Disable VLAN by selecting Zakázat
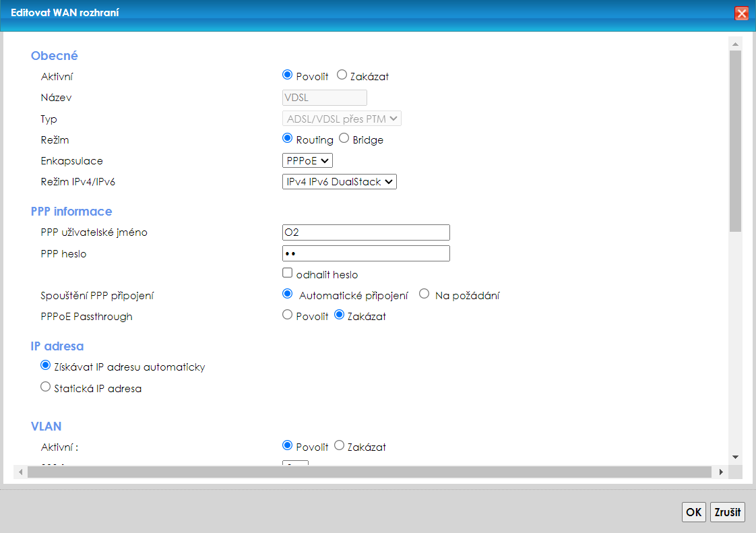 point(340,446)
